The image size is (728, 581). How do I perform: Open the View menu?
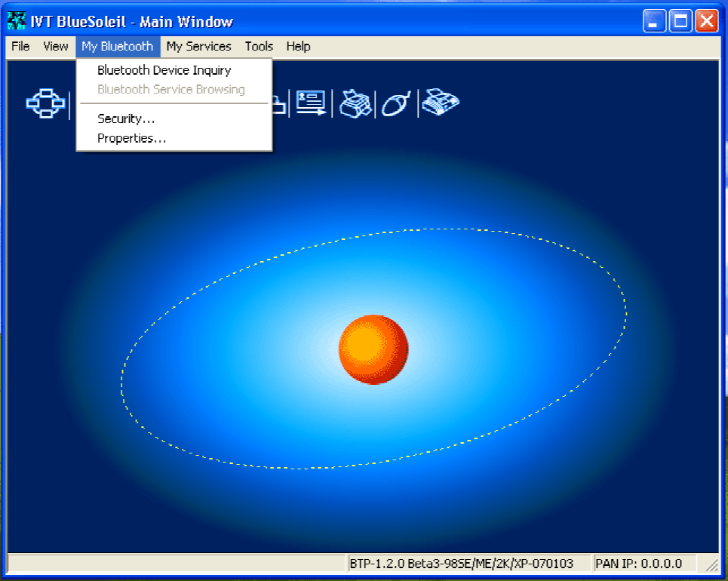(x=56, y=47)
